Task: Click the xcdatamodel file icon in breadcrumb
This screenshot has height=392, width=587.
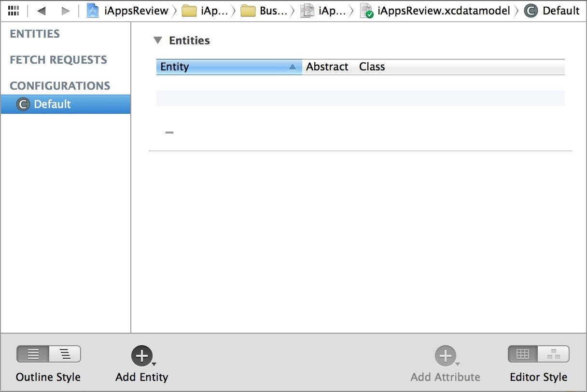Action: [x=367, y=11]
